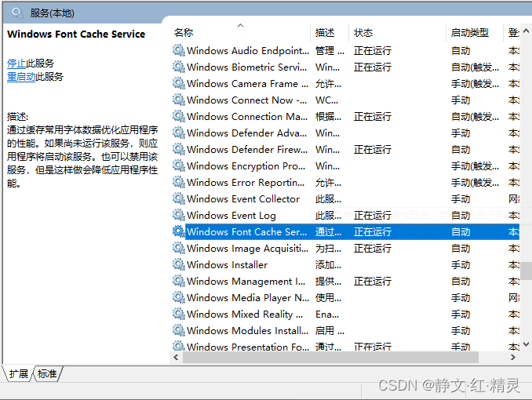Select the Windows Management I... service name
This screenshot has width=532, height=400.
pos(246,282)
